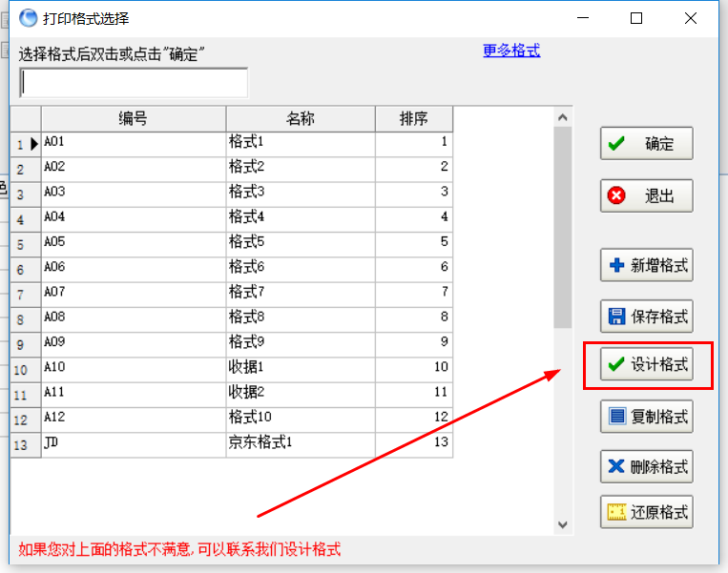The image size is (728, 573).
Task: Open the 设计格式 design button
Action: pos(646,364)
